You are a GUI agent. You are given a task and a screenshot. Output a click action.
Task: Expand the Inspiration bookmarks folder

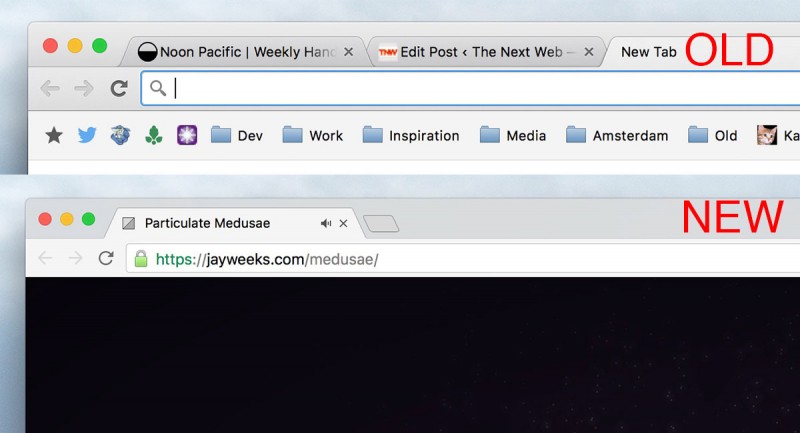(x=411, y=135)
